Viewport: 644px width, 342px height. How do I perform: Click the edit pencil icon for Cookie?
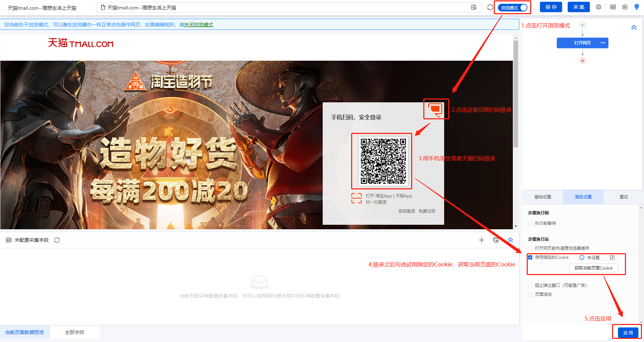612,257
